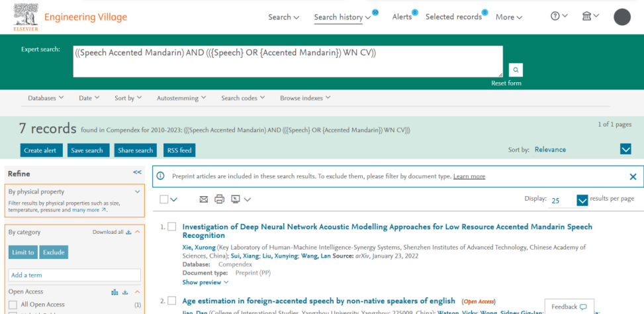Viewport: 644px width, 314px height.
Task: Open the Search history menu
Action: [343, 17]
